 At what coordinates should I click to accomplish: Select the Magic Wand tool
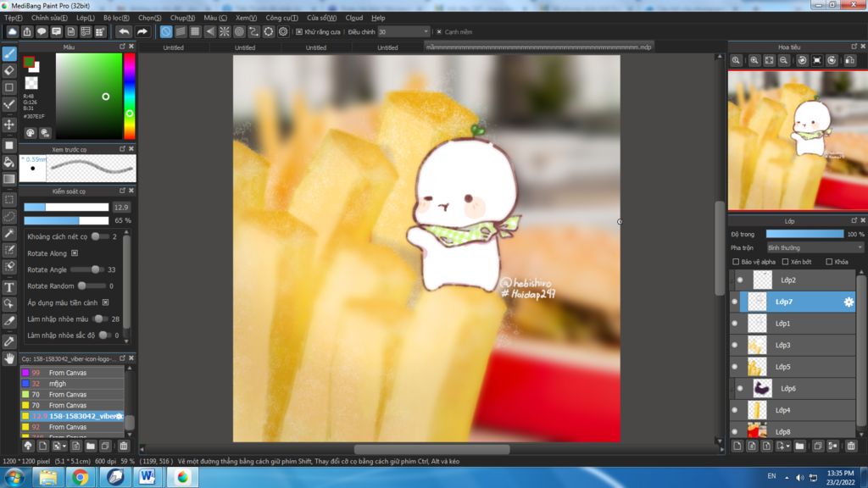click(x=9, y=234)
